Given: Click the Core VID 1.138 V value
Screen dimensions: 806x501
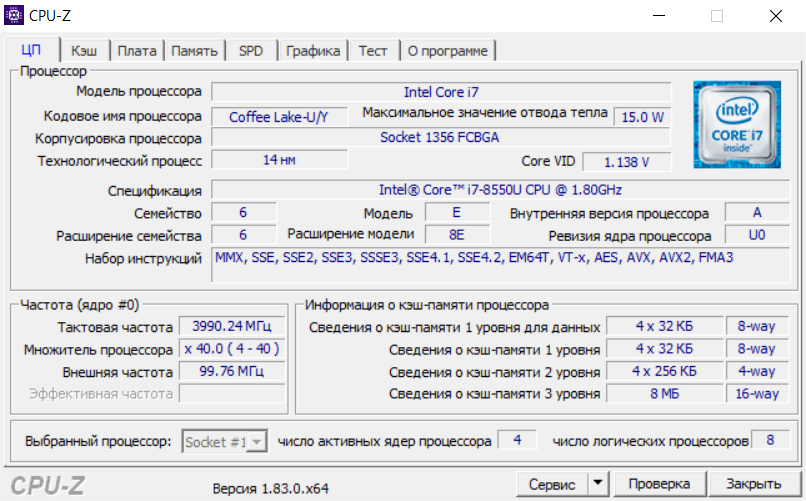Looking at the screenshot, I should 627,162.
